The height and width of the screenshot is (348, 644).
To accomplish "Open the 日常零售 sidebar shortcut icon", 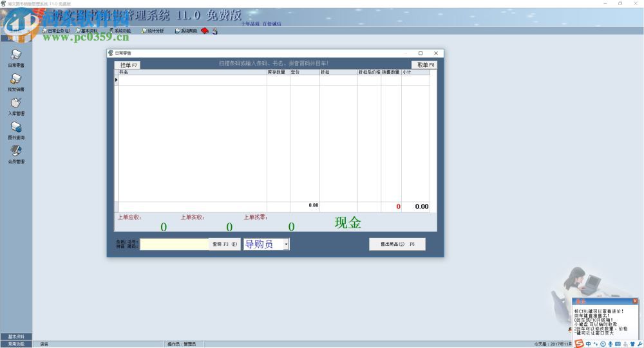I will [16, 58].
